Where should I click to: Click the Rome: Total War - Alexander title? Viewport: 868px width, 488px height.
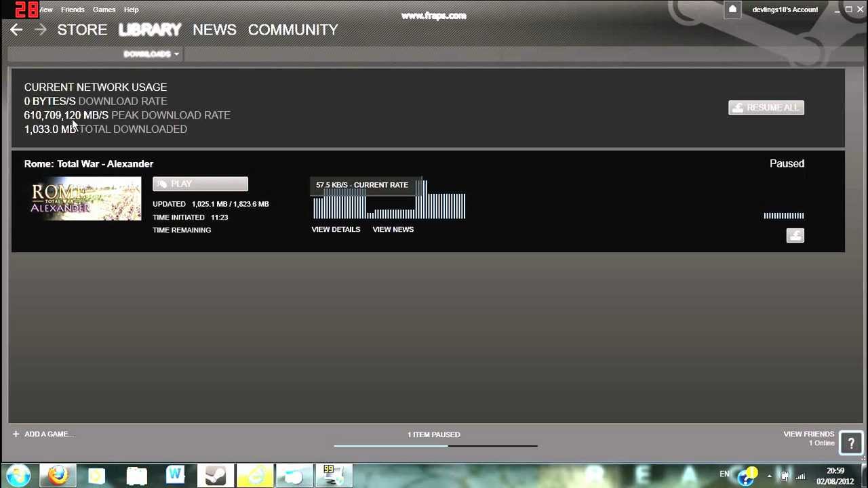point(89,163)
